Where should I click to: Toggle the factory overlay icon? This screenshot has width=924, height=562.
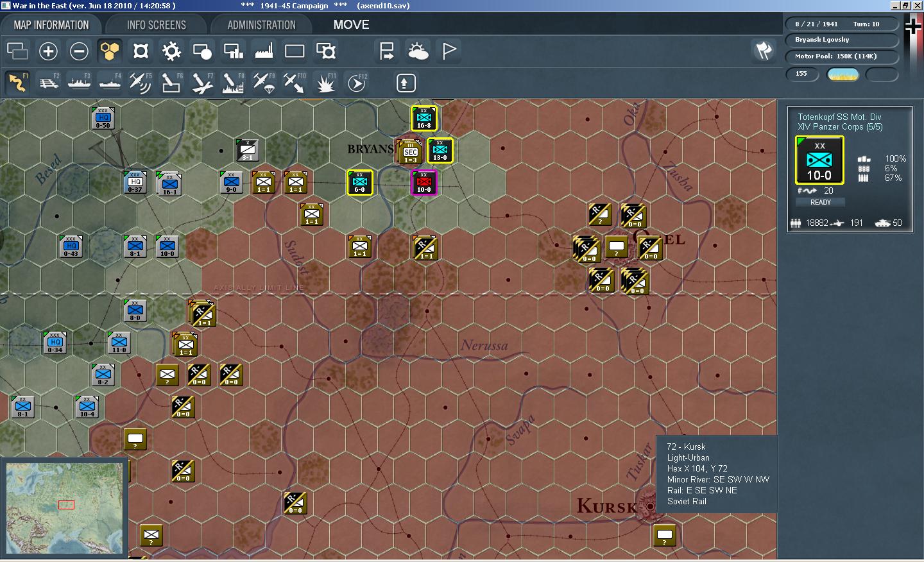pos(264,51)
